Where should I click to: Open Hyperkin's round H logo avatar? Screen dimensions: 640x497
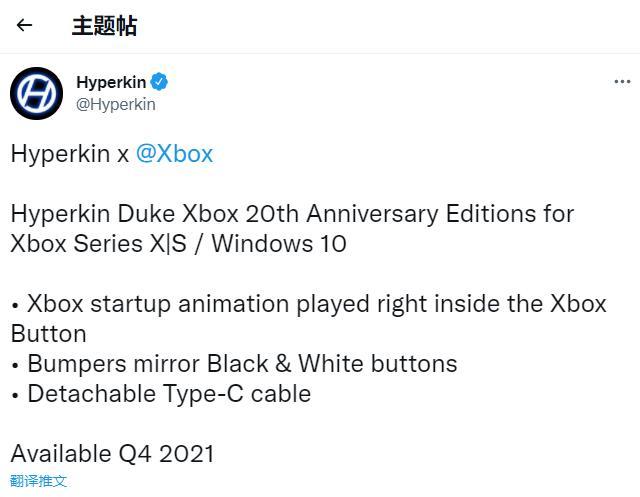[x=36, y=93]
